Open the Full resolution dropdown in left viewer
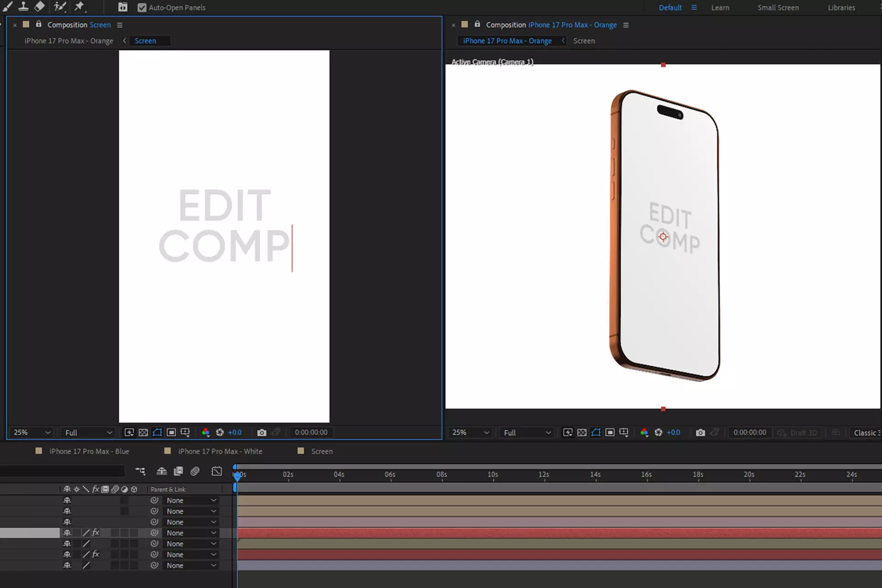The width and height of the screenshot is (882, 588). (88, 432)
